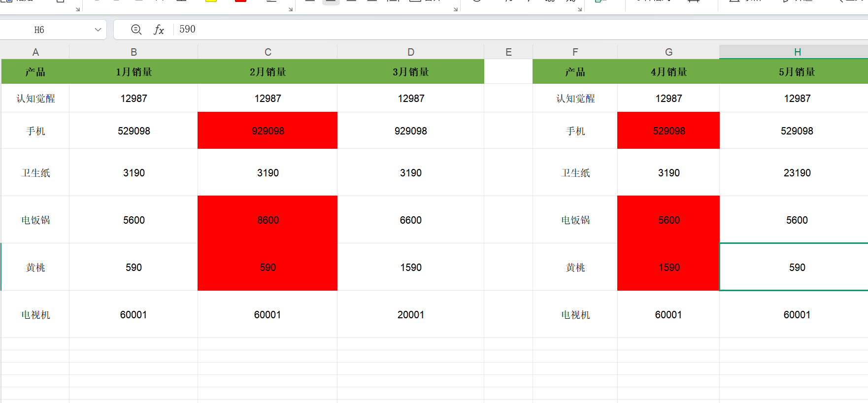The width and height of the screenshot is (868, 403).
Task: Select column A header
Action: coord(35,52)
